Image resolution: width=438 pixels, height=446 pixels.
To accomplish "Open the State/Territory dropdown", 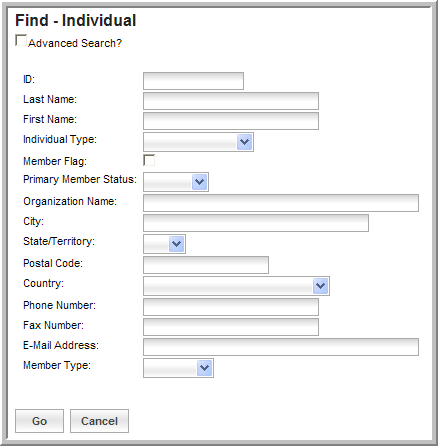I will point(164,244).
